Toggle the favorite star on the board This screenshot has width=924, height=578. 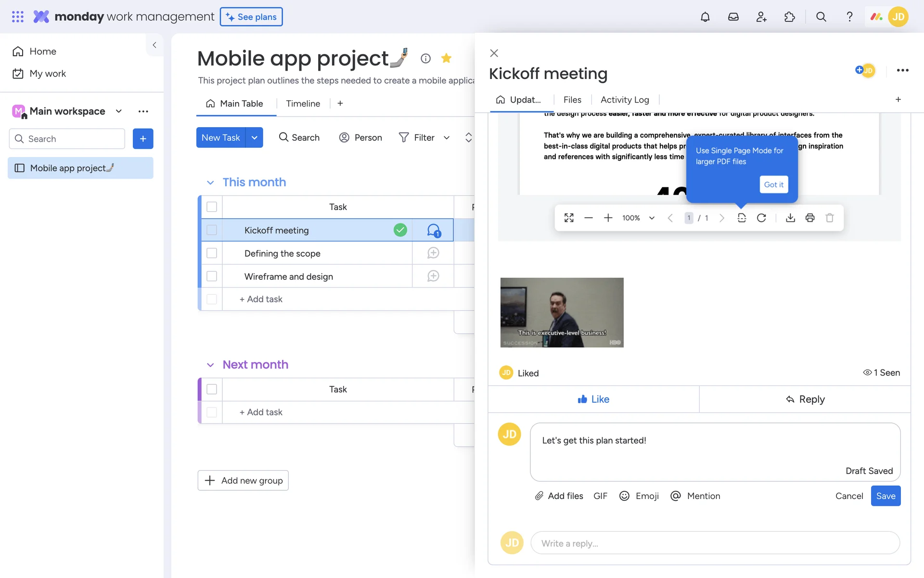[446, 58]
